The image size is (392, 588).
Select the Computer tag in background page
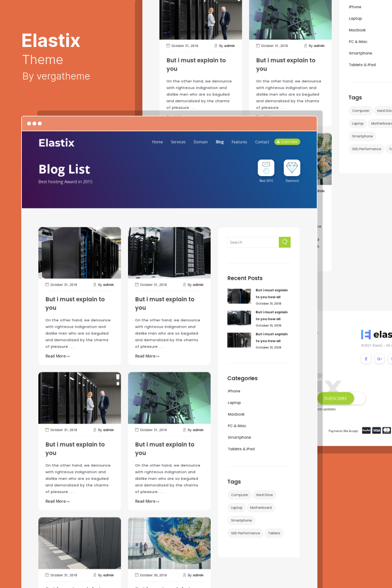(x=361, y=110)
